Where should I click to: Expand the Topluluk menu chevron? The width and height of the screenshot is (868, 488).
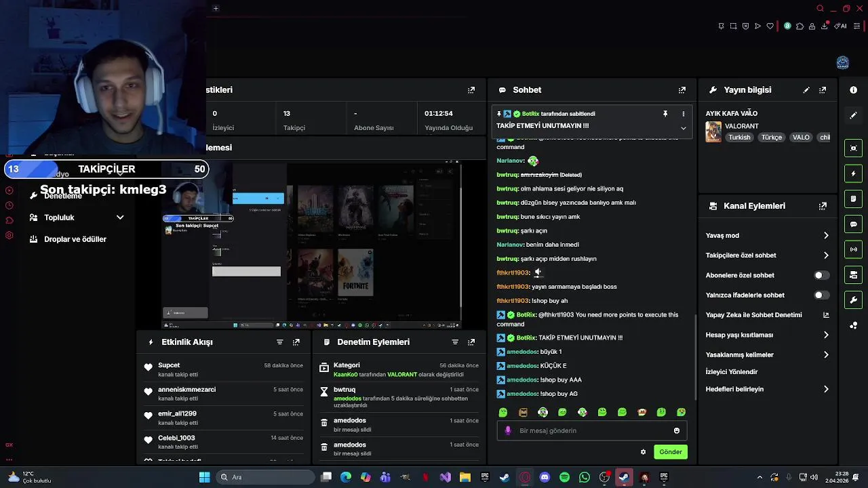pyautogui.click(x=120, y=218)
